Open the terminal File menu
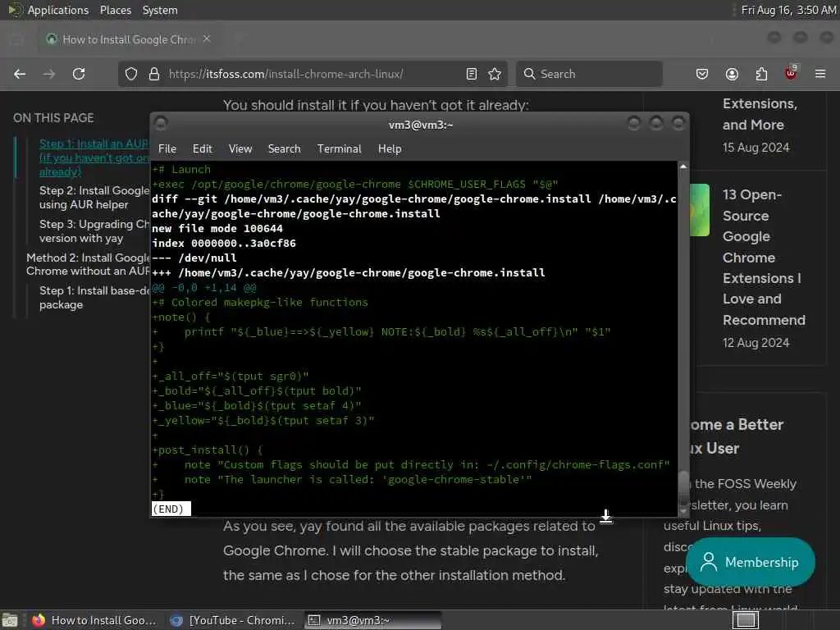 [x=167, y=149]
